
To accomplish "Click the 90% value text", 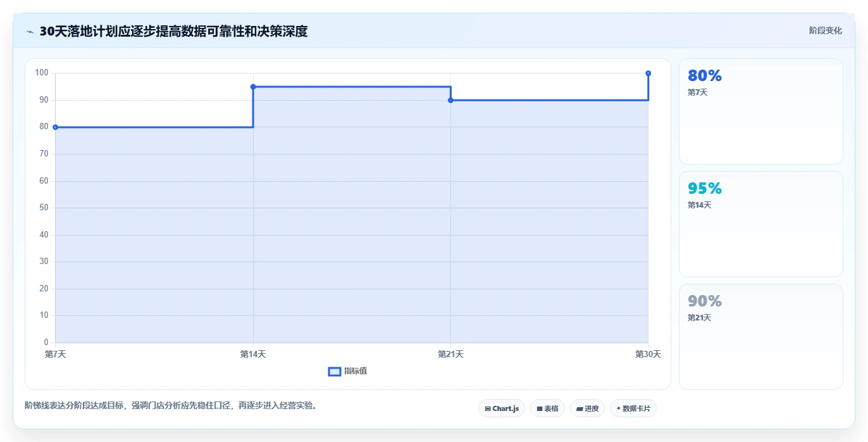I will pyautogui.click(x=705, y=301).
